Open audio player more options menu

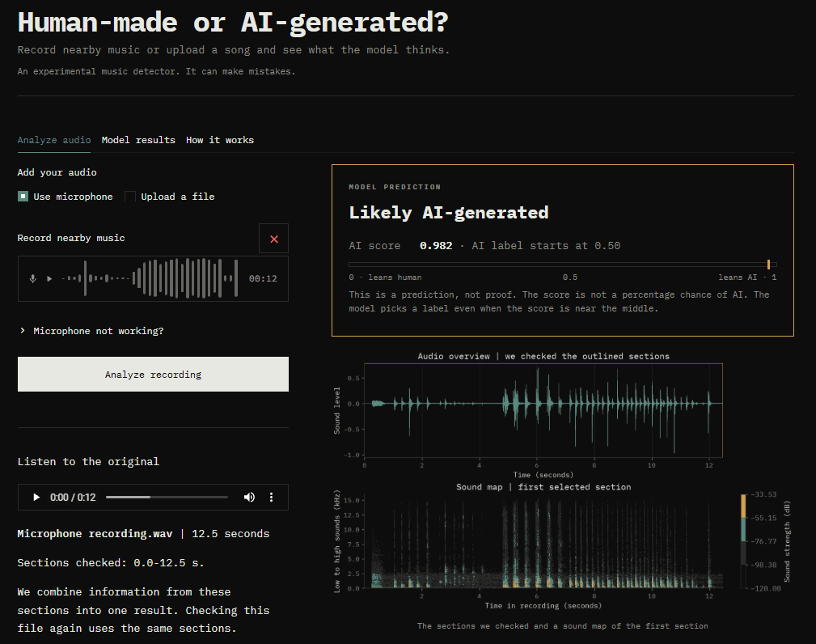(271, 498)
